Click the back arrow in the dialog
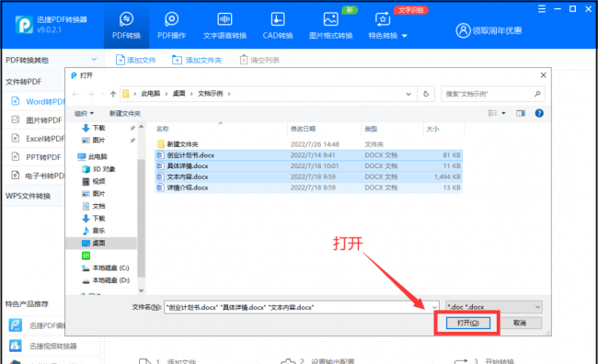The height and width of the screenshot is (364, 598). (x=75, y=94)
